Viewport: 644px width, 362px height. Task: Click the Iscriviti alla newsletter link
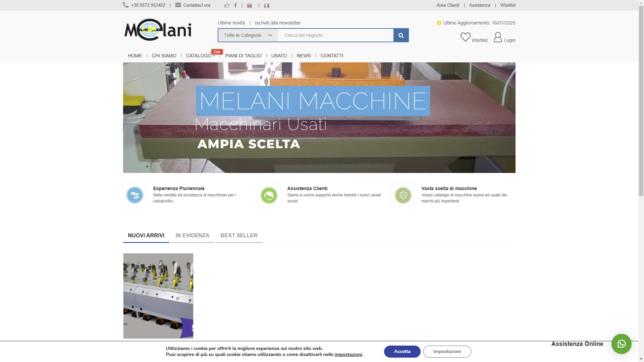click(x=278, y=23)
